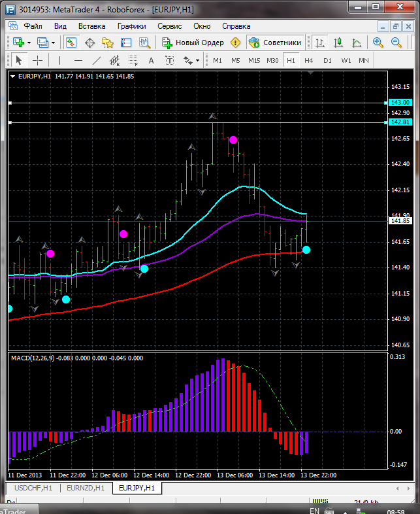The image size is (420, 514).
Task: Click the yellow diamond MetaEditor icon
Action: click(235, 43)
